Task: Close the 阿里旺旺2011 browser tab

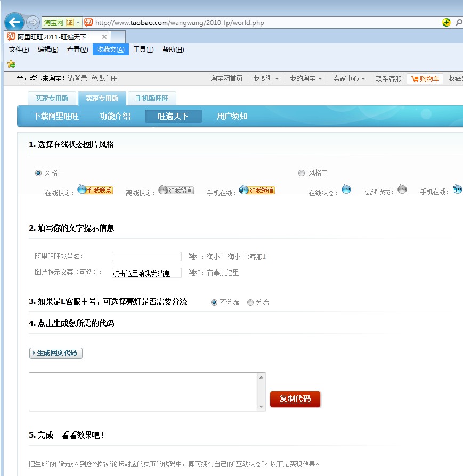Action: pos(104,37)
